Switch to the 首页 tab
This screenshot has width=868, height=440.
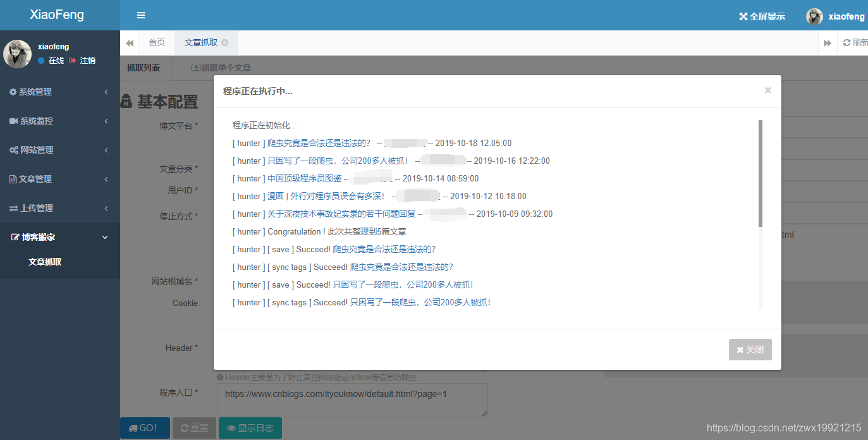coord(156,42)
